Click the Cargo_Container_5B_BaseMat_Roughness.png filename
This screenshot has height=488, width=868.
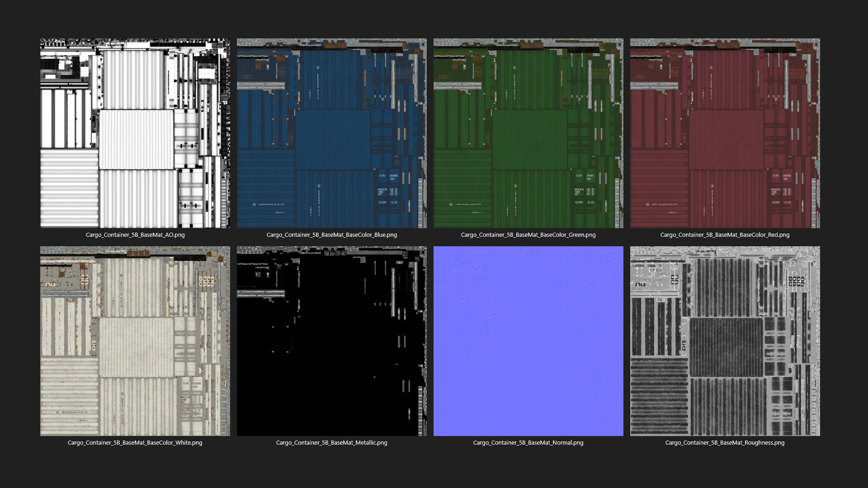click(725, 443)
